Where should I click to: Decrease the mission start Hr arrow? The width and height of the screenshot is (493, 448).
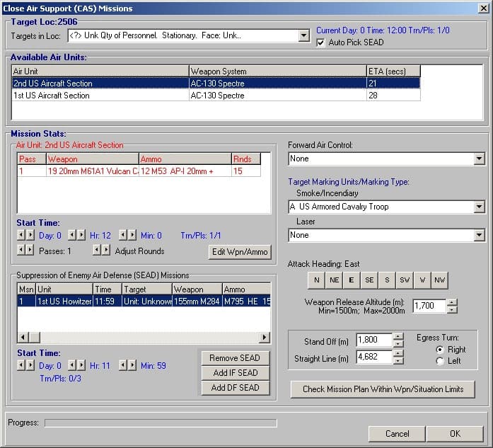point(72,235)
